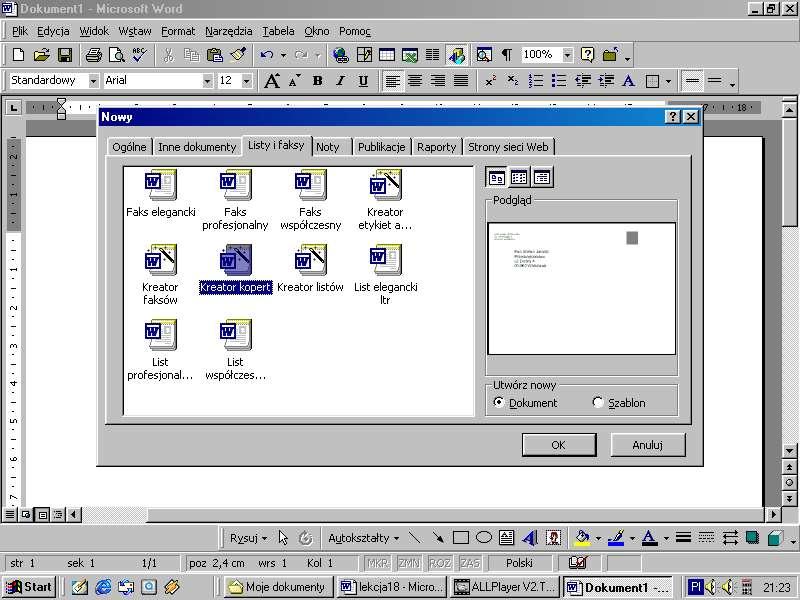Run spelling and grammar check
800x600 pixels.
point(140,55)
